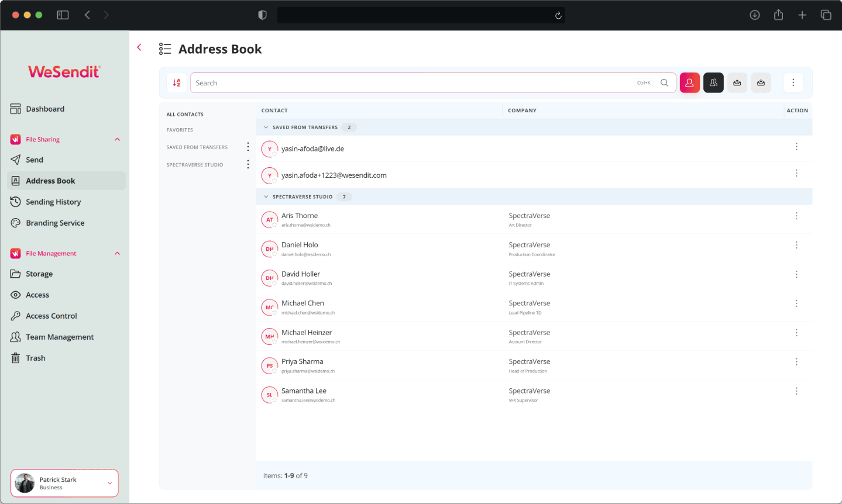The image size is (842, 504).
Task: Select Saved From Transfers list filter
Action: [x=197, y=147]
